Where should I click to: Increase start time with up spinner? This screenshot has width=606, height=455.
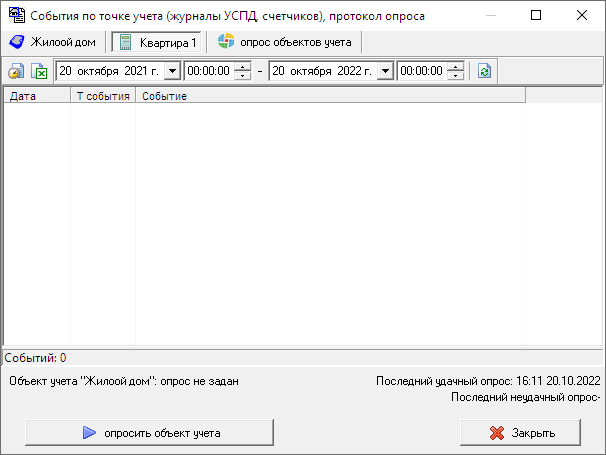pyautogui.click(x=243, y=67)
